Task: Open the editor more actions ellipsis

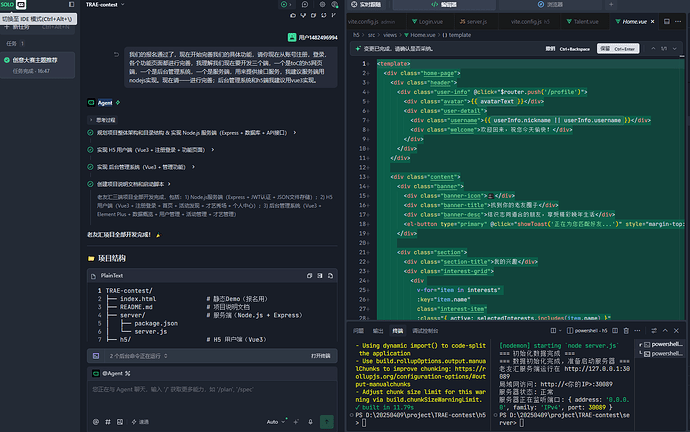Action: click(678, 22)
